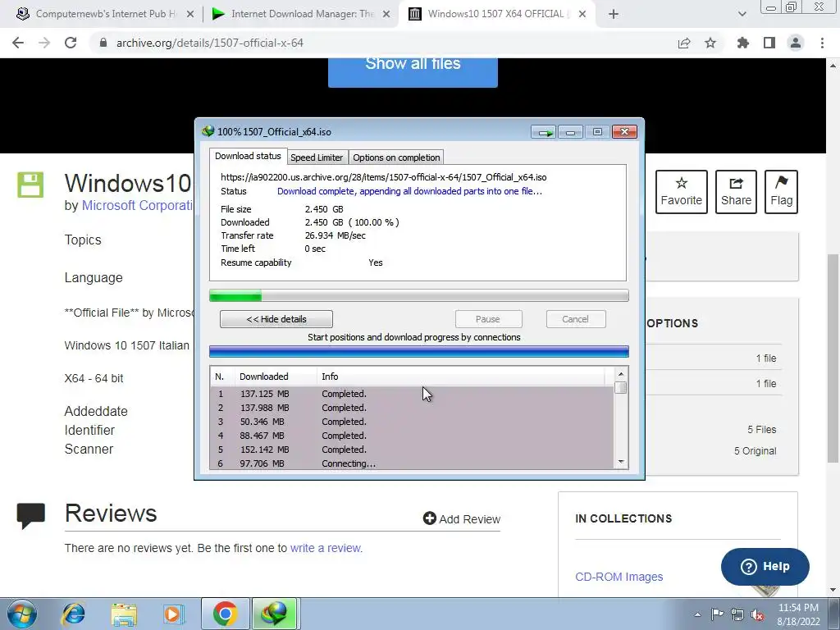Open a new browser tab

(x=614, y=15)
